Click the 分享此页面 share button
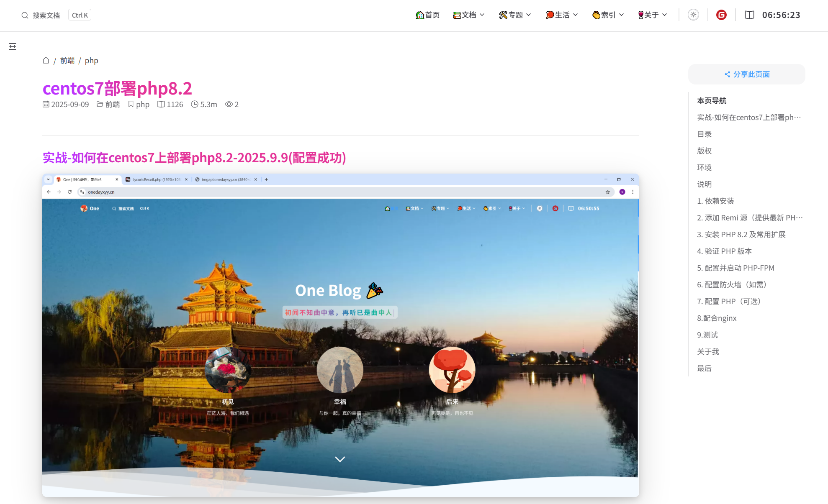 (x=747, y=74)
